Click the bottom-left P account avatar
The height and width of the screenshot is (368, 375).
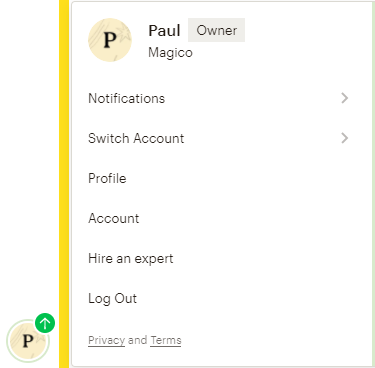click(28, 341)
